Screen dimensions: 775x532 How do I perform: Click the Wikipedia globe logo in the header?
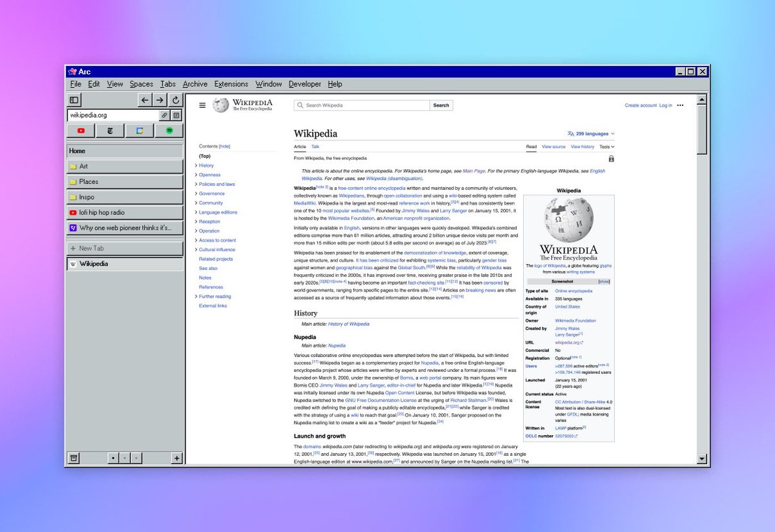(x=221, y=105)
